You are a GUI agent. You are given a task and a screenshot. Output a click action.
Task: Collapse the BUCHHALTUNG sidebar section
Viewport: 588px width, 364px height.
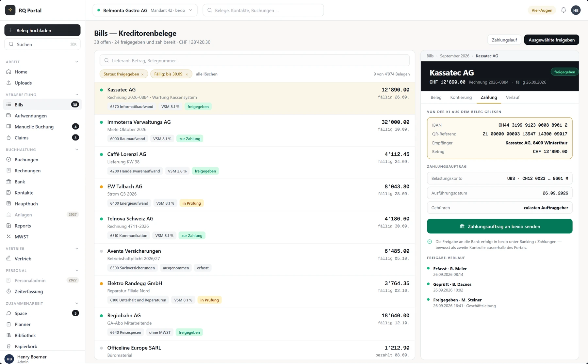pyautogui.click(x=77, y=150)
